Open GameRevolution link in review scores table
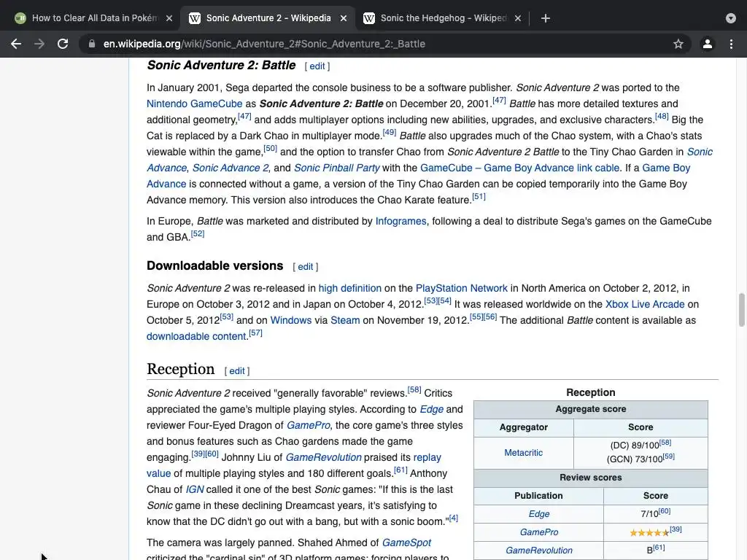747x560 pixels. pyautogui.click(x=539, y=550)
